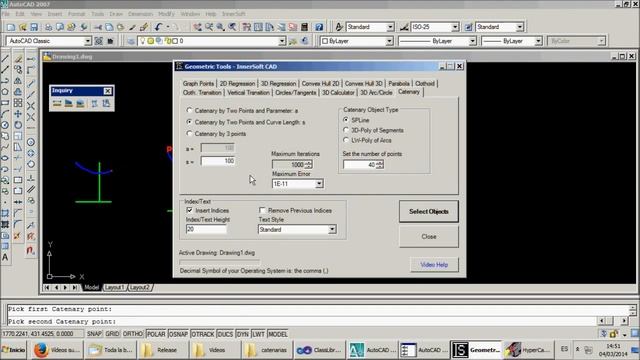Open the Layer Properties Manager icon
Viewport: 640px width, 360px height.
[131, 41]
